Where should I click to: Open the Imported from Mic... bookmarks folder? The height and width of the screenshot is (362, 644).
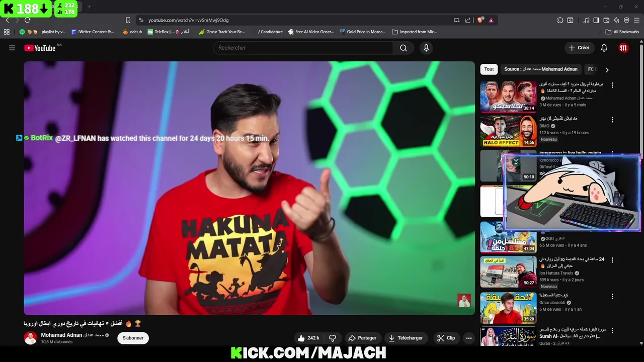pyautogui.click(x=415, y=32)
